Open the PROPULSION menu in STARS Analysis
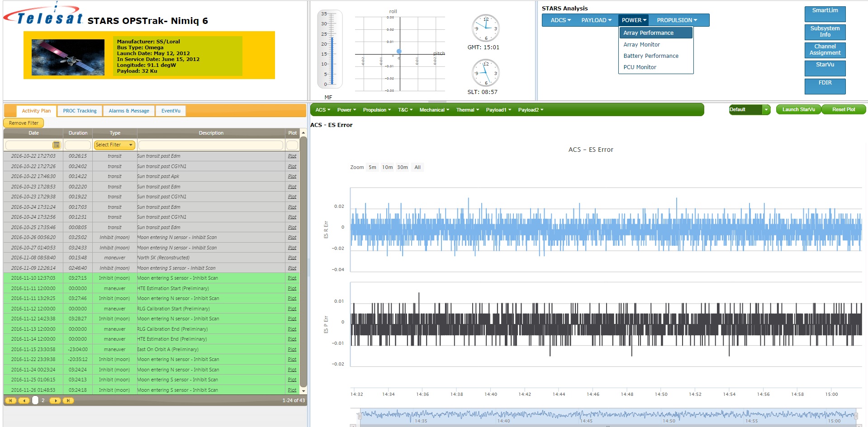This screenshot has height=427, width=868. coord(677,20)
